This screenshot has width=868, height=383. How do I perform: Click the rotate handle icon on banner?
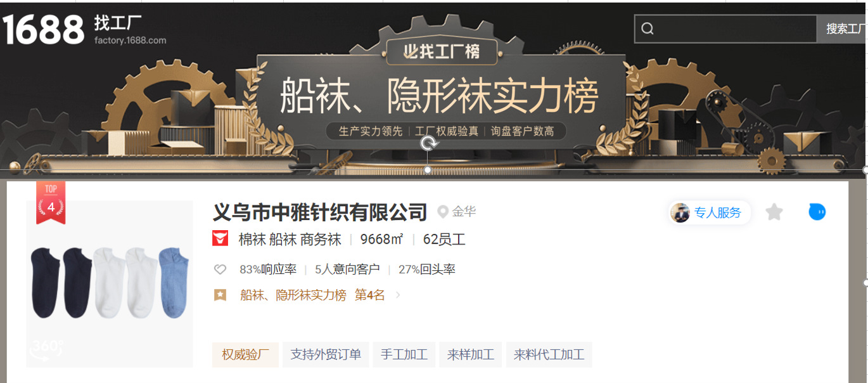pos(428,143)
